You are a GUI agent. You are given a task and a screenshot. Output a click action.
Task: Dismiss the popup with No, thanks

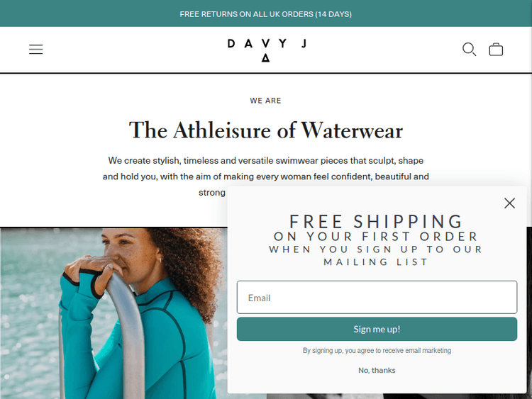click(377, 370)
